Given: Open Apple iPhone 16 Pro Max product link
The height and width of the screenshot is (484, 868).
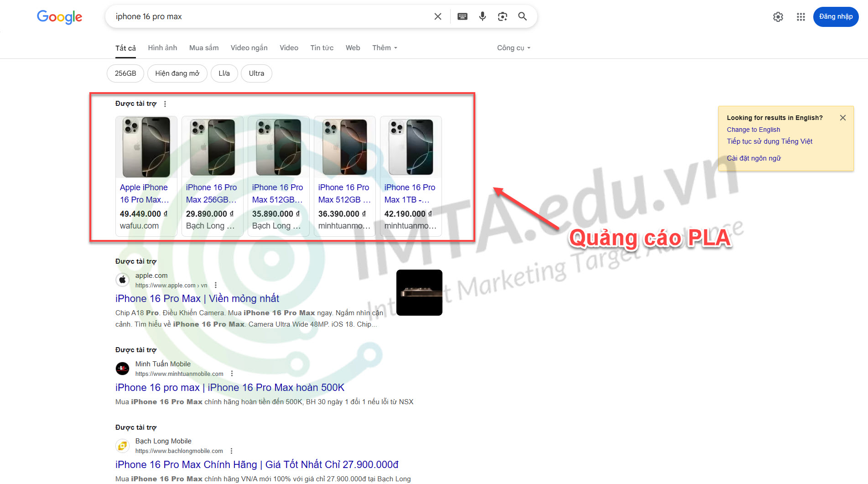Looking at the screenshot, I should click(145, 193).
